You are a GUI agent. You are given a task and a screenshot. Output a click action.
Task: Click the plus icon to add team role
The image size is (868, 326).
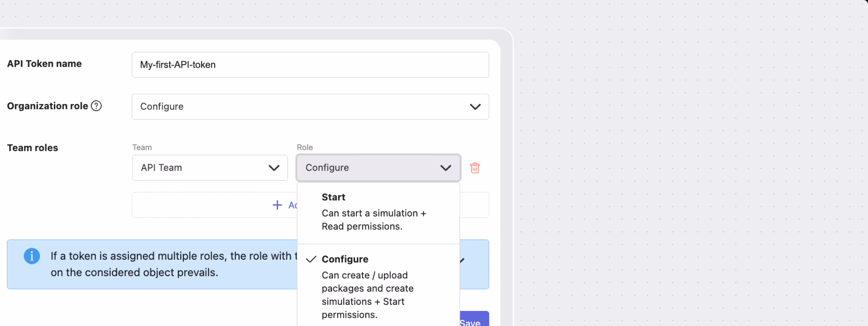pyautogui.click(x=277, y=205)
